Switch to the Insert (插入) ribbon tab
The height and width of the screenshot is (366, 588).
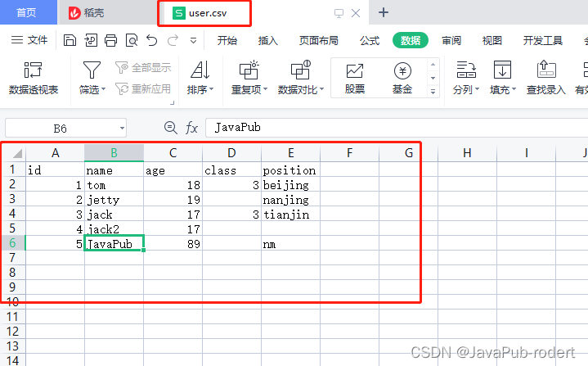(x=268, y=41)
